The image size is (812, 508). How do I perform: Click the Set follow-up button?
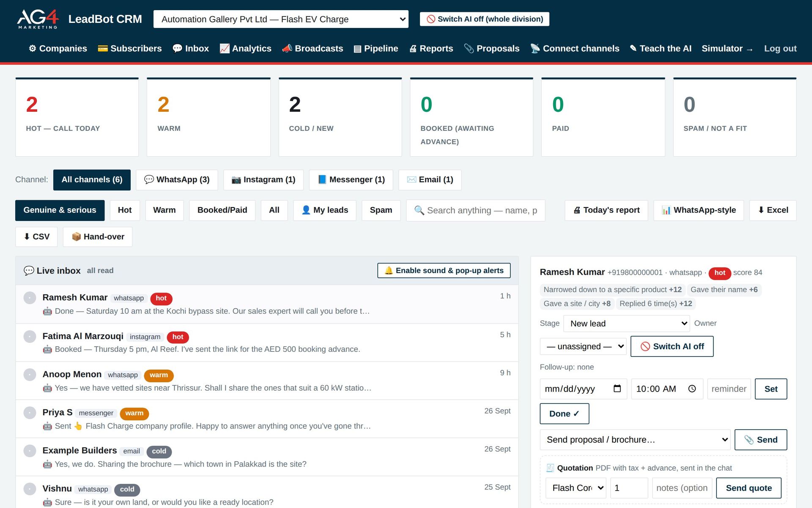coord(771,389)
